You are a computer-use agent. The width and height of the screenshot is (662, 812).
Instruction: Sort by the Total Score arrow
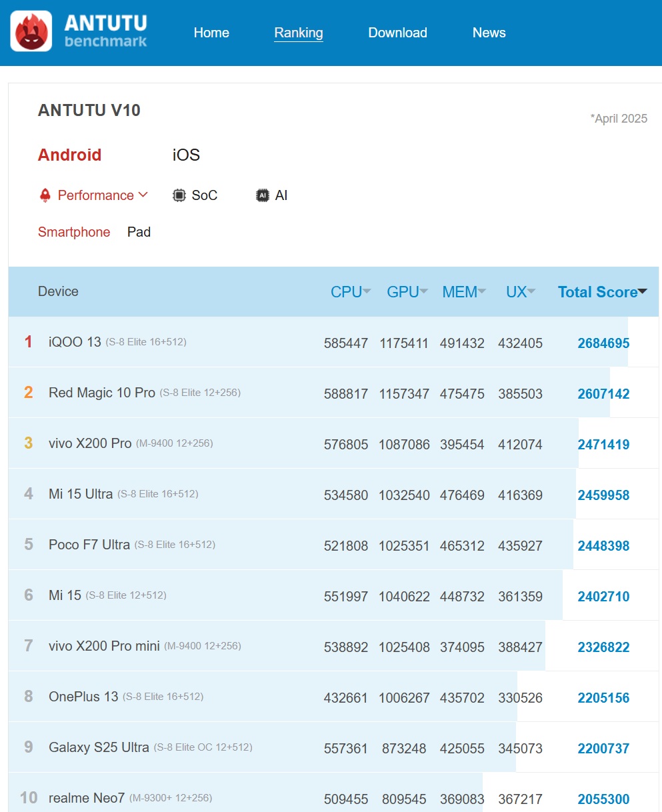click(x=643, y=291)
